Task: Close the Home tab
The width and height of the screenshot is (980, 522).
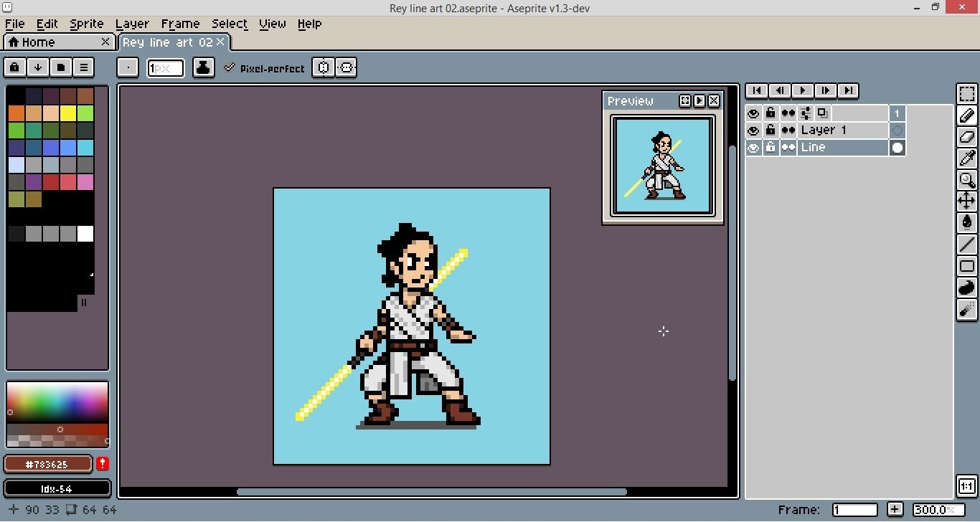Action: tap(105, 42)
